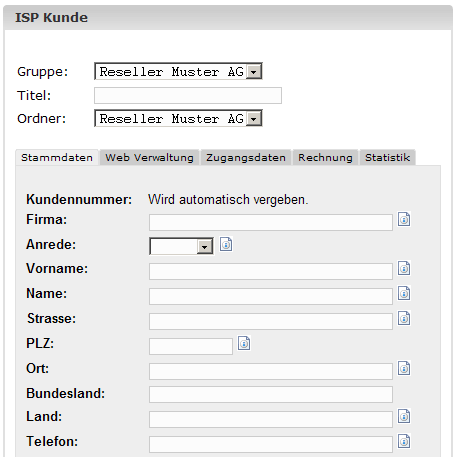Click the info icon next to Name field
This screenshot has width=455, height=457.
(404, 293)
